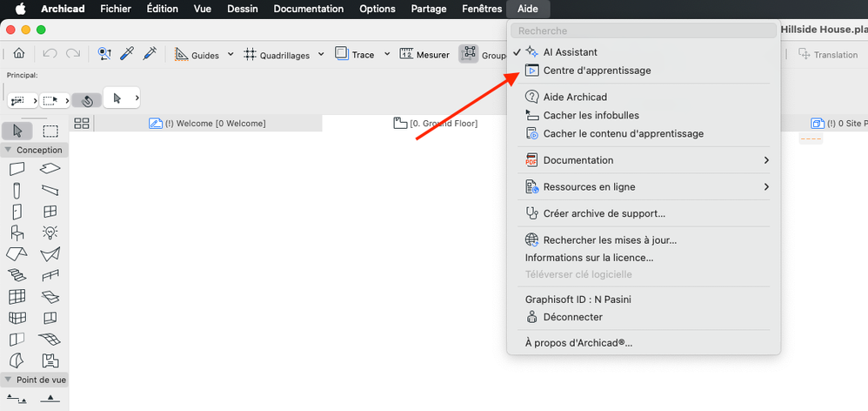Select the Roof tool
Image resolution: width=868 pixels, height=411 pixels.
(17, 254)
